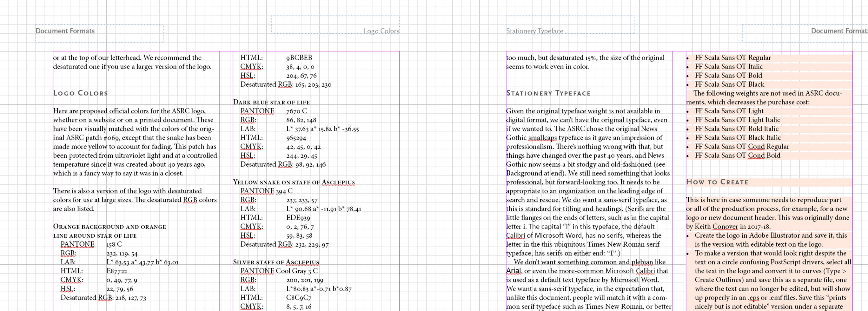Viewport: 868px width, 311px height.
Task: Click the 'Logo Colors' section heading
Action: (81, 93)
